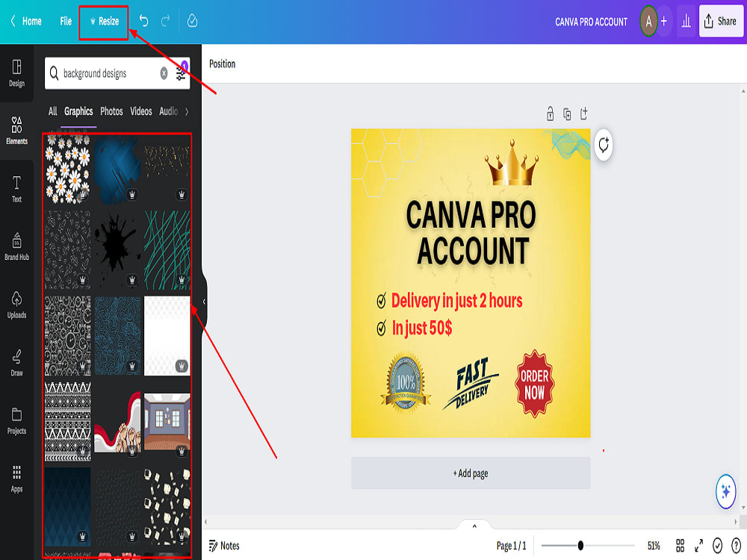The width and height of the screenshot is (747, 560).
Task: Collapse the Elements side panel
Action: coord(204,301)
